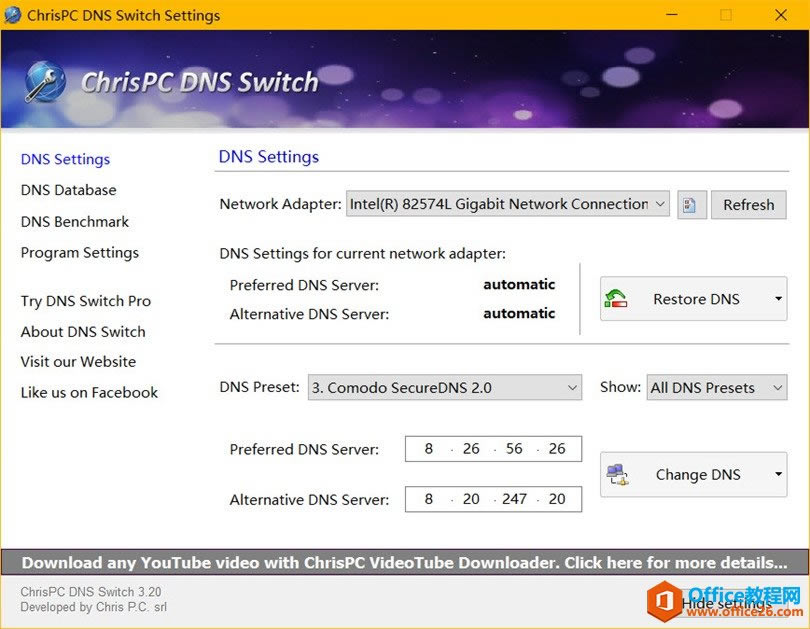Click the Like us on Facebook link
This screenshot has height=629, width=810.
(89, 392)
